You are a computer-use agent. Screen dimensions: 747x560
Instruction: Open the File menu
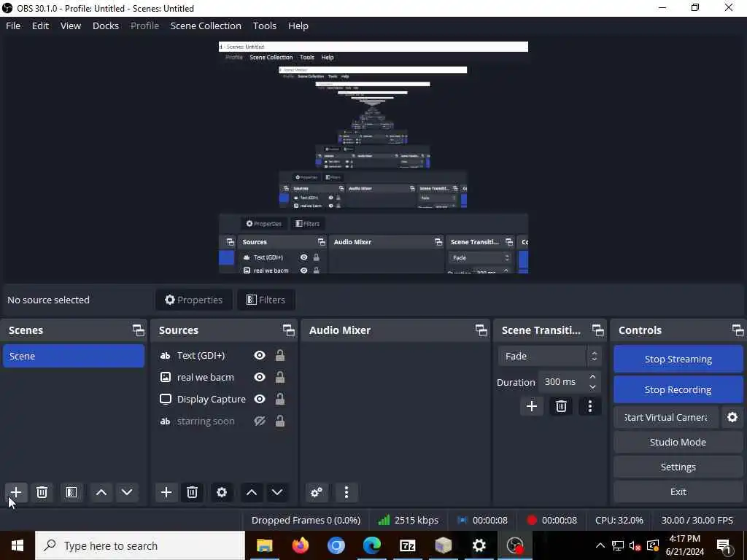click(13, 26)
